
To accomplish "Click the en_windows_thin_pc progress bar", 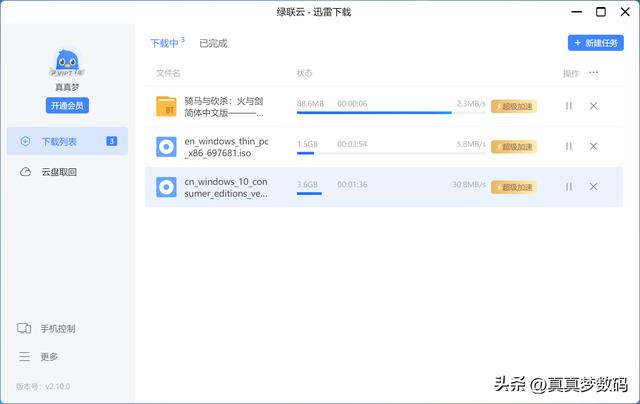I will 391,153.
